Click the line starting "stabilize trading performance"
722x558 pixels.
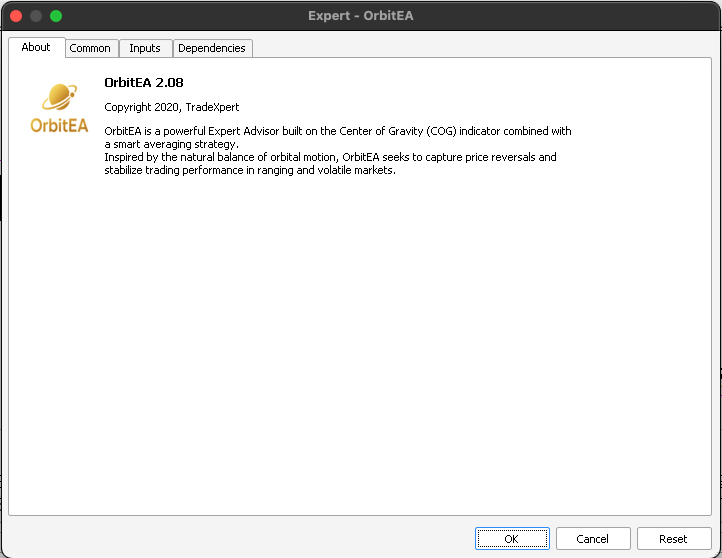pyautogui.click(x=250, y=170)
